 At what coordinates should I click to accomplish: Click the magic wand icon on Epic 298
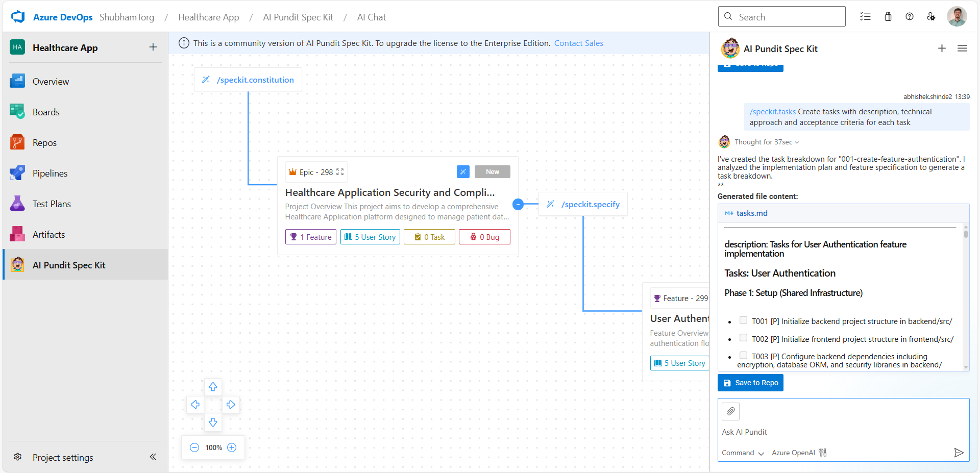tap(463, 172)
